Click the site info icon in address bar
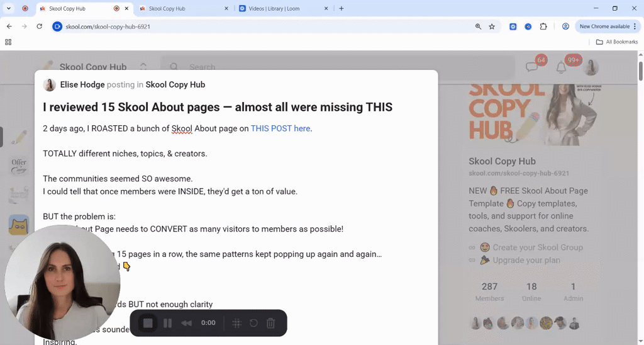Screen dimensions: 644x345 click(57, 26)
